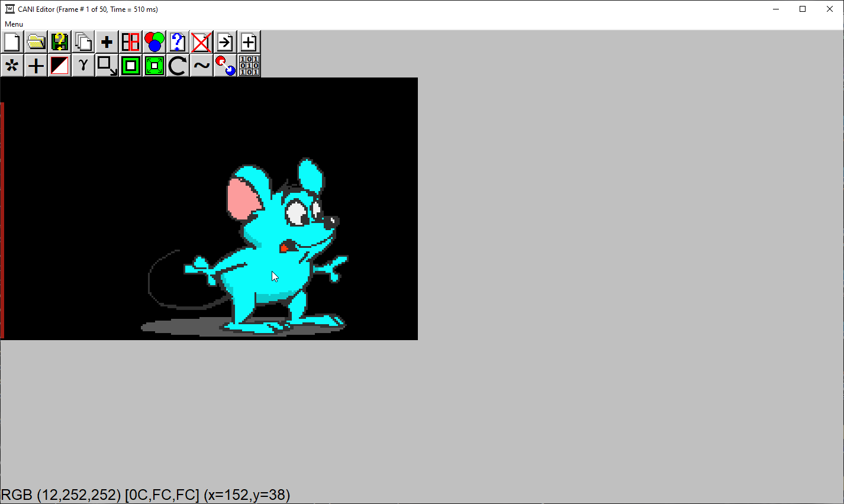
Task: Click the gamma symbol icon
Action: [x=83, y=66]
